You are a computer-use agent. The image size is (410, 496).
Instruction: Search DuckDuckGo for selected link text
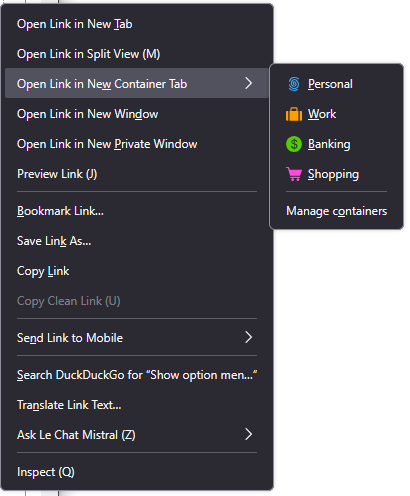(137, 375)
